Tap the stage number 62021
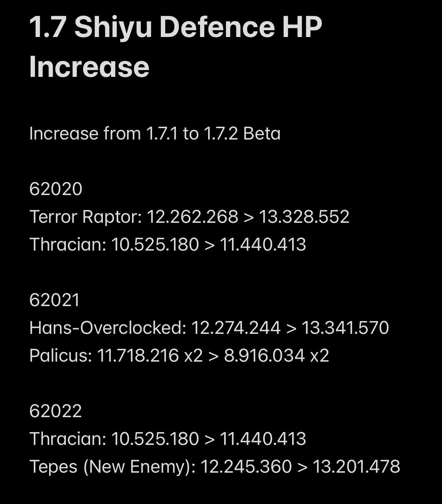442x504 pixels. coord(54,300)
